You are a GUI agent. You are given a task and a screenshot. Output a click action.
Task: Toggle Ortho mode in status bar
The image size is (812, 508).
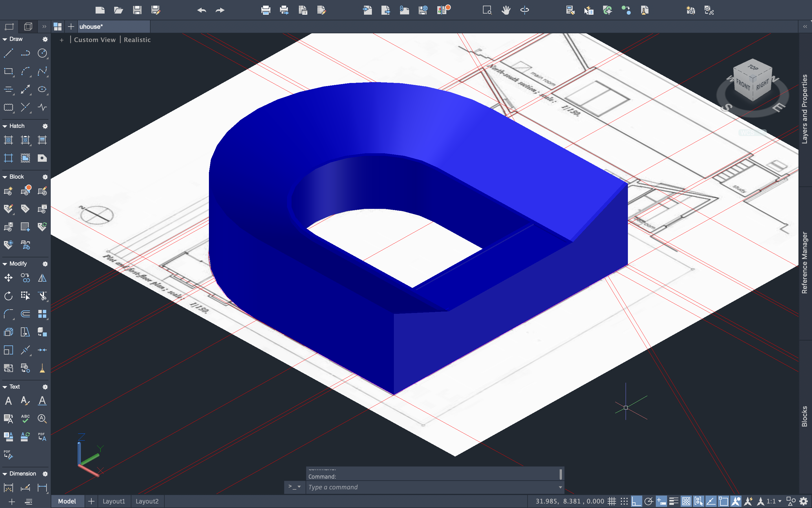pos(636,501)
